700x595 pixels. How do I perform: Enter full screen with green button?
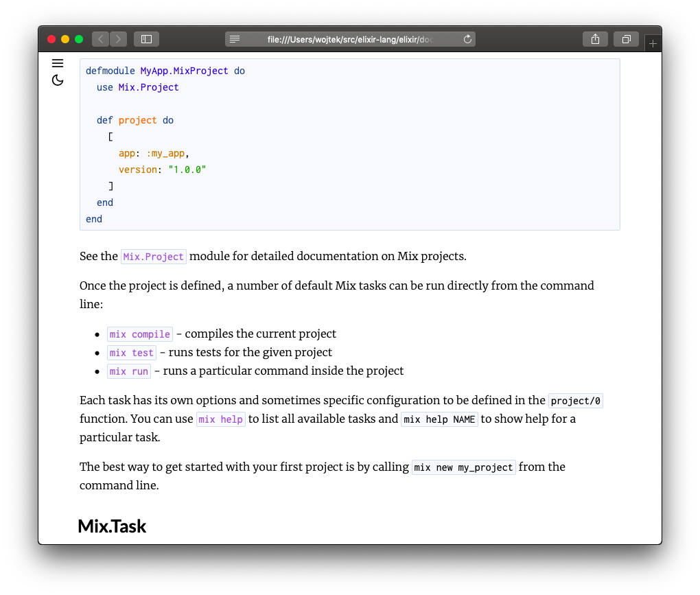[79, 39]
